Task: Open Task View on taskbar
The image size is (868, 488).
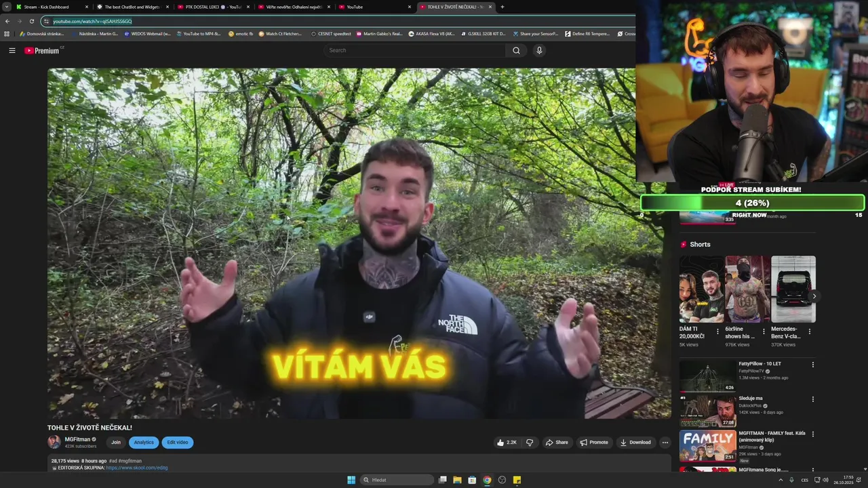Action: pos(443,480)
